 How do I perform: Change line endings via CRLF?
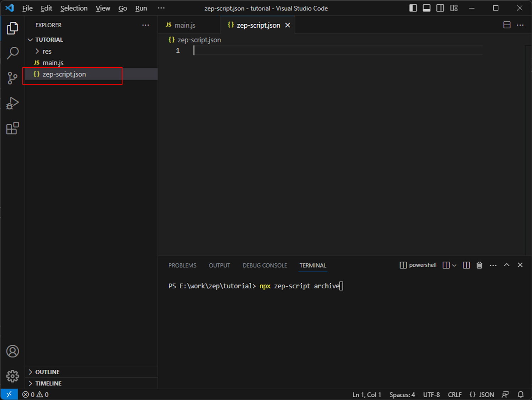click(455, 395)
